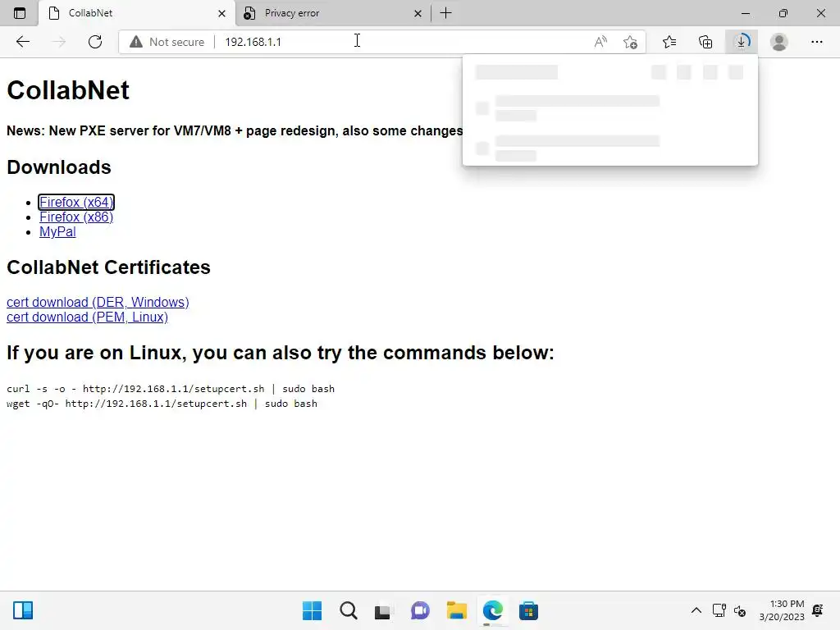Open the Favorites list

[x=669, y=42]
